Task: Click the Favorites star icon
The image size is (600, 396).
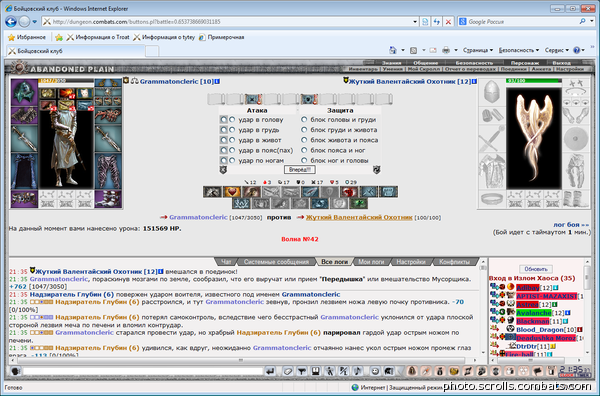Action: click(x=11, y=37)
